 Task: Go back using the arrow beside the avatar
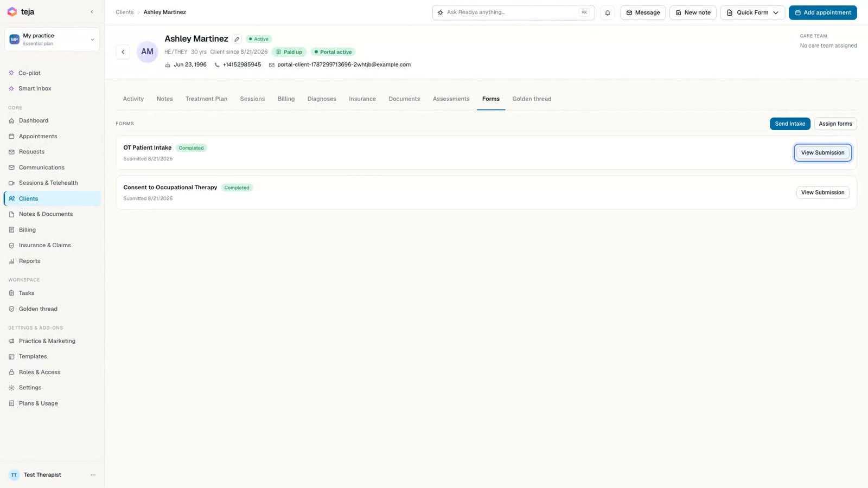pos(123,52)
